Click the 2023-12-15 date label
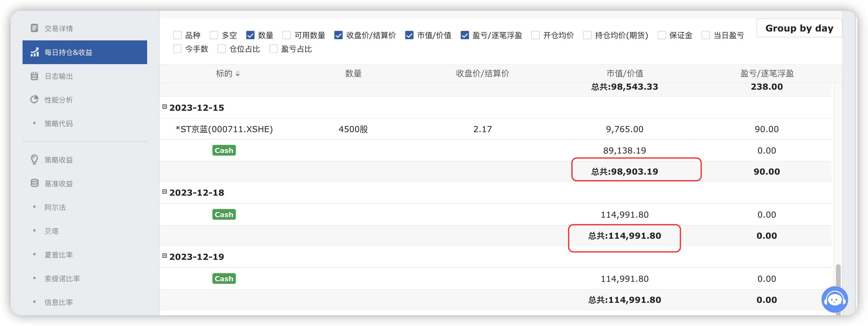 point(197,108)
